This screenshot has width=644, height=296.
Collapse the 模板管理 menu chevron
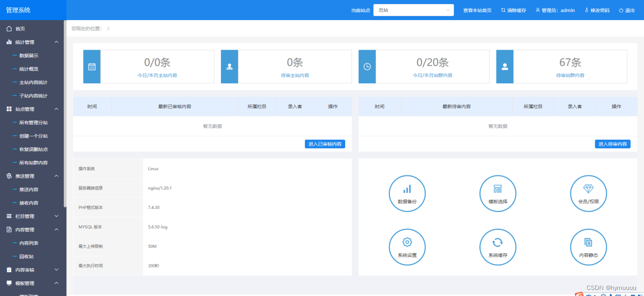click(x=56, y=283)
